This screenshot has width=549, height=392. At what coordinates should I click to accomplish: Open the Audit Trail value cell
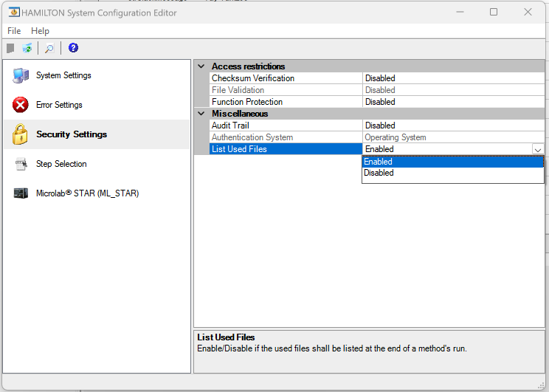coord(453,125)
